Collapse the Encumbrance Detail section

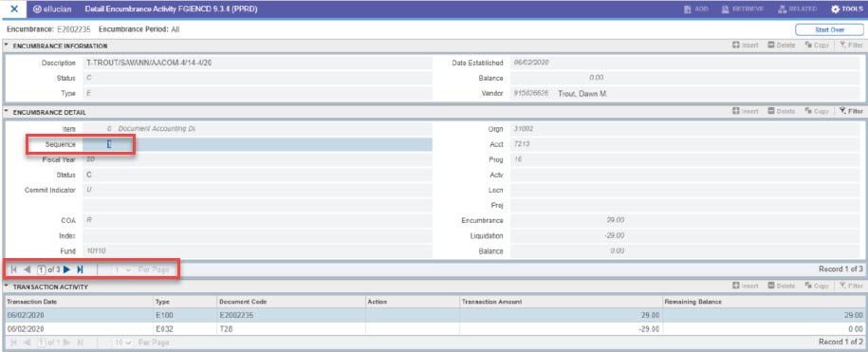pos(6,112)
